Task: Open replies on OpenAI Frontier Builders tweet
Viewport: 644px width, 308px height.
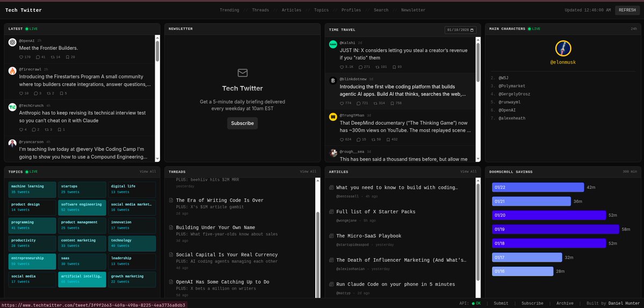Action: 38,57
